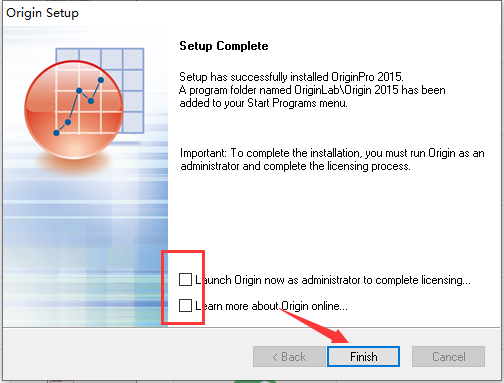Click the Launch Origin now as administrator label text
Viewport: 504px width, 383px height.
pos(333,280)
